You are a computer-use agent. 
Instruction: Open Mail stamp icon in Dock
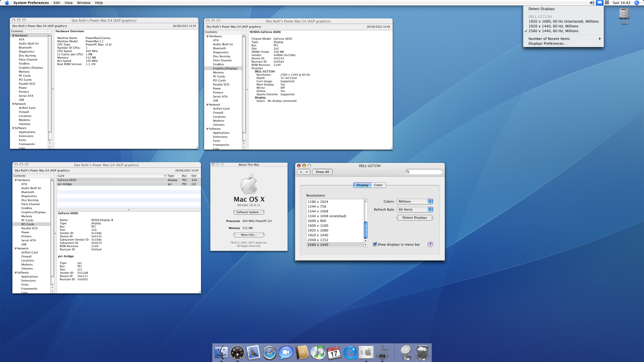tap(253, 353)
